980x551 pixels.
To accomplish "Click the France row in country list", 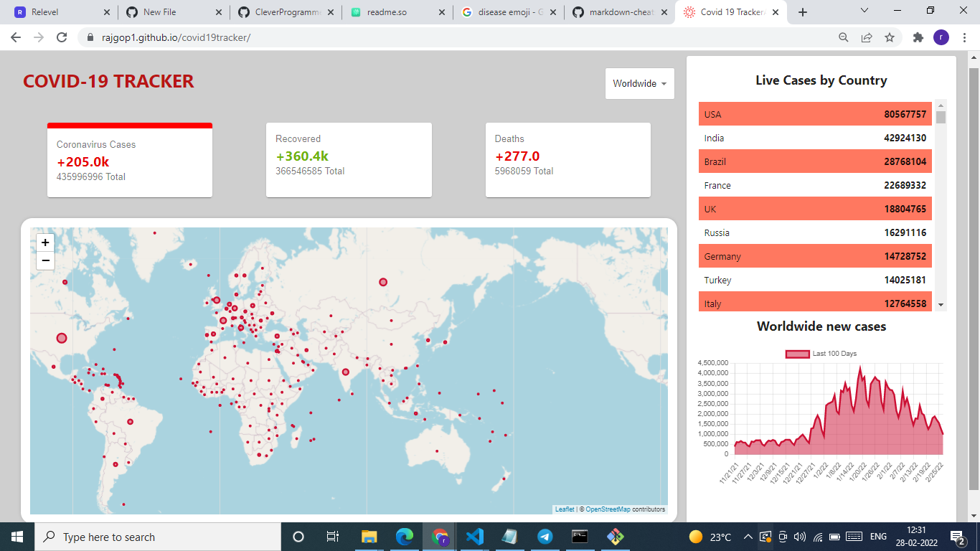I will click(x=815, y=185).
